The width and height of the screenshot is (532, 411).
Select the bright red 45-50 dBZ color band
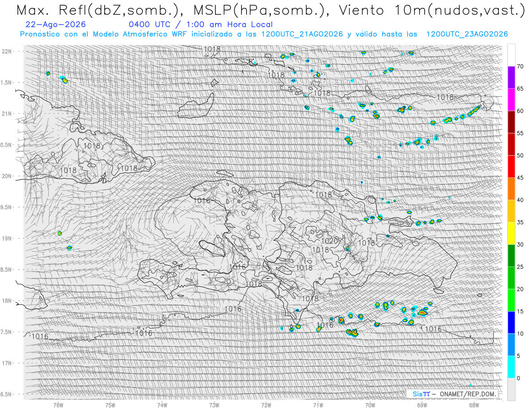coord(511,166)
